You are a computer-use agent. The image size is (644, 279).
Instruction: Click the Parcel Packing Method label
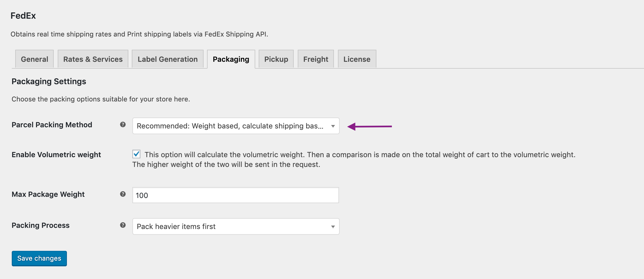pyautogui.click(x=52, y=125)
